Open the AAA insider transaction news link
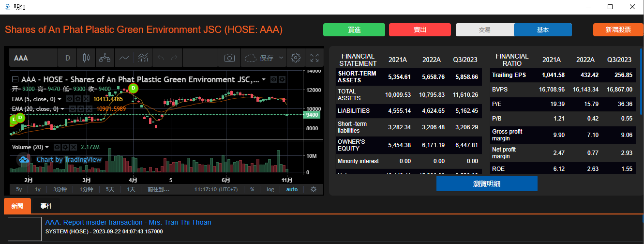 (128, 222)
